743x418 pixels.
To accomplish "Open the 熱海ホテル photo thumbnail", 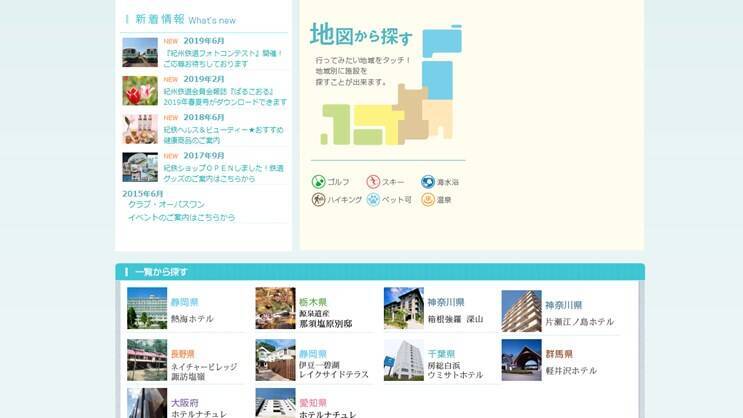I will [147, 308].
